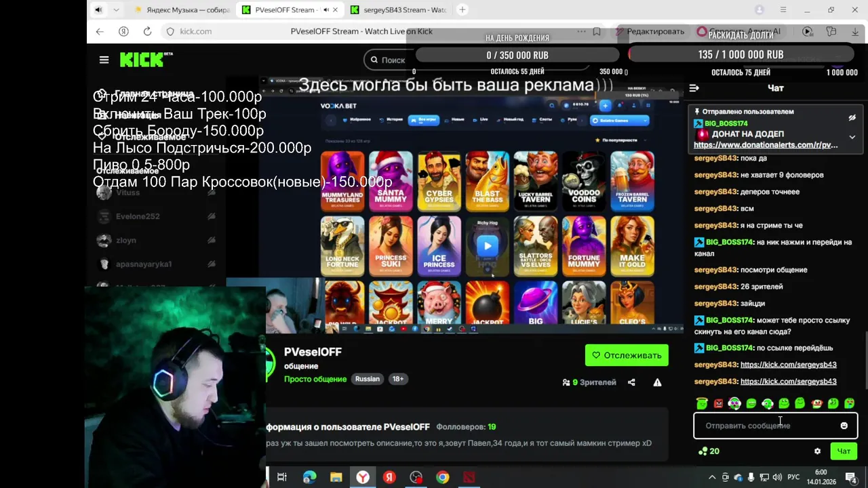Report the stream with warning triangle icon
The width and height of the screenshot is (868, 488).
click(x=657, y=382)
